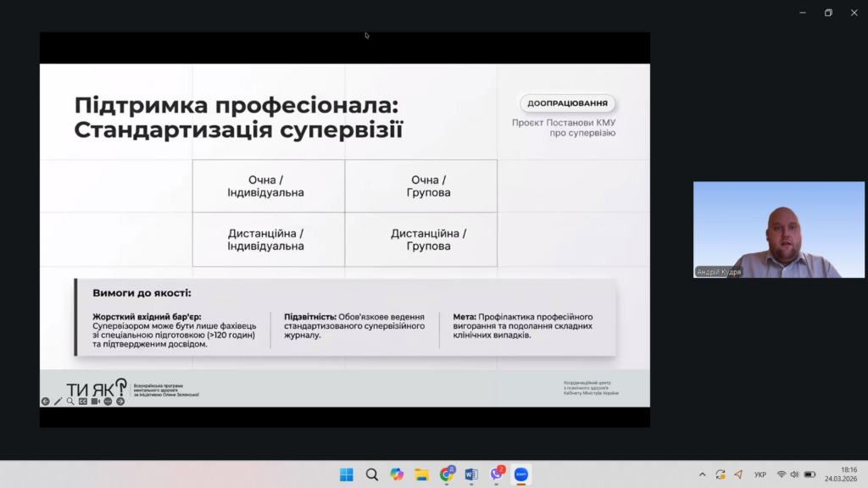Go to previous slide with left arrow
The width and height of the screenshot is (868, 488).
coord(46,402)
